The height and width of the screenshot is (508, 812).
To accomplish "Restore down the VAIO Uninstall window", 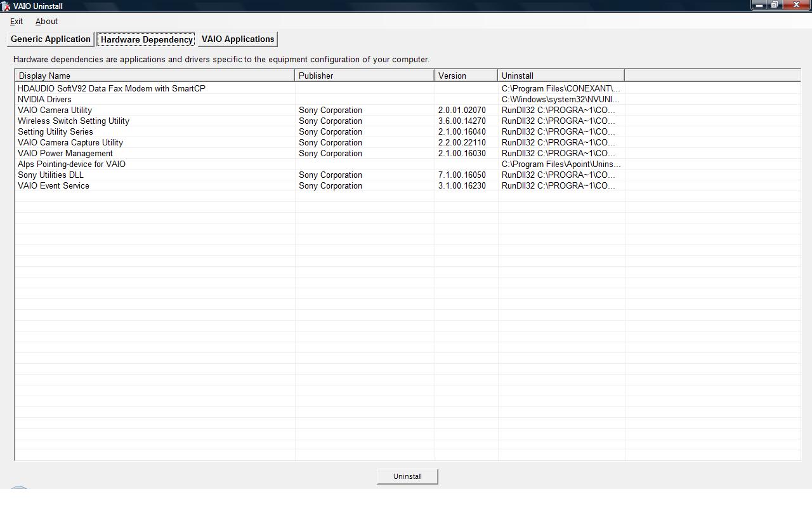I will pyautogui.click(x=775, y=5).
